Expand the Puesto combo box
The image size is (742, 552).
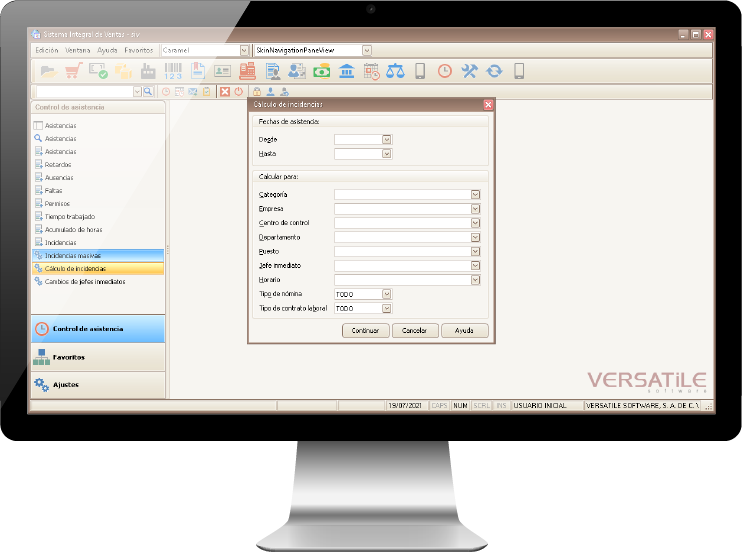tap(476, 251)
